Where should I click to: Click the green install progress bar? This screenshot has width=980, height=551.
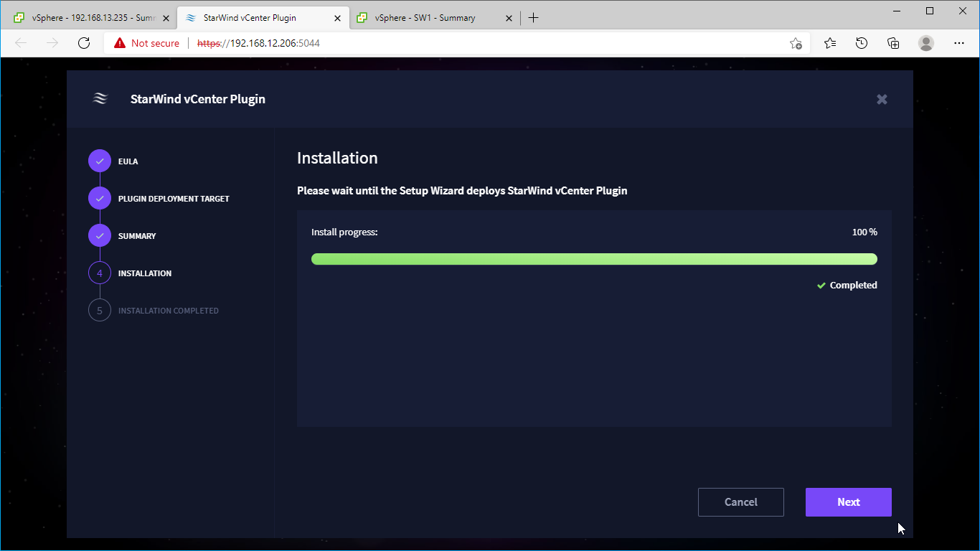[x=594, y=259]
